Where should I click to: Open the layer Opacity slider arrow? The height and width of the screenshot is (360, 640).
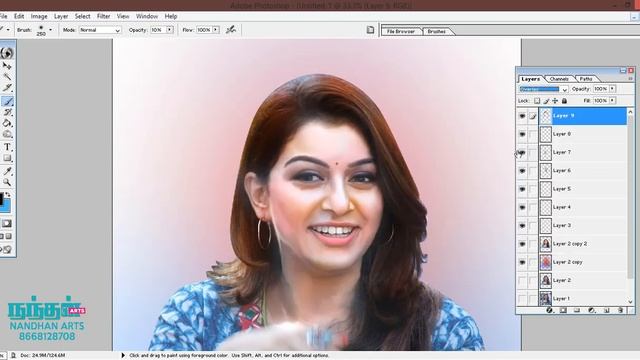tap(612, 89)
